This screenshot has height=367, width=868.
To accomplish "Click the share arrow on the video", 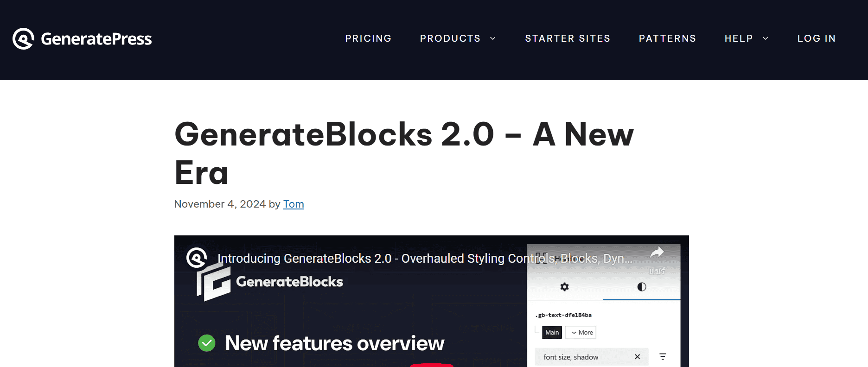I will pos(657,253).
